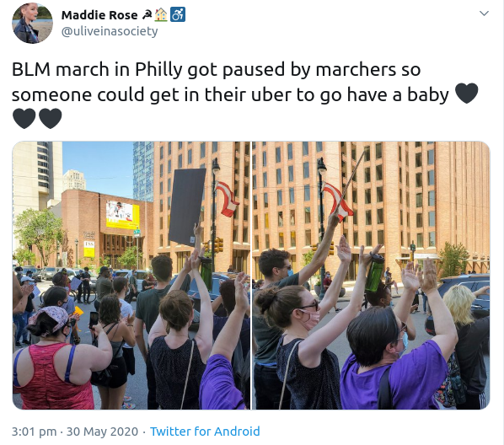Open the Maddie Rose display name link

click(x=99, y=15)
